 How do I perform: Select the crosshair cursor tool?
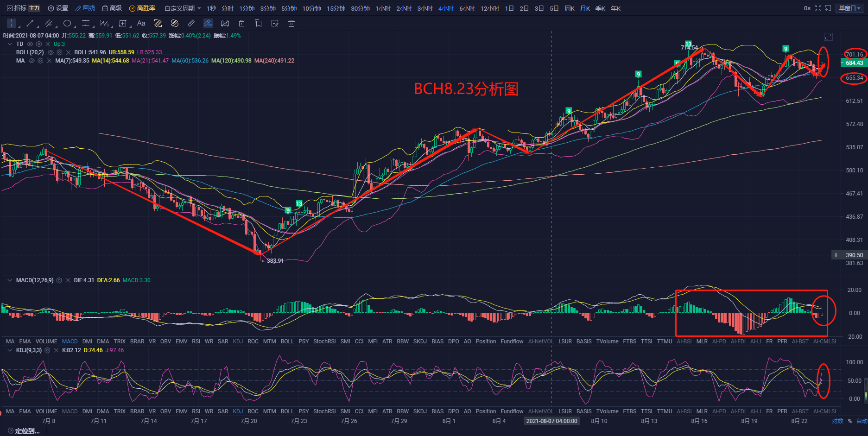(12, 23)
